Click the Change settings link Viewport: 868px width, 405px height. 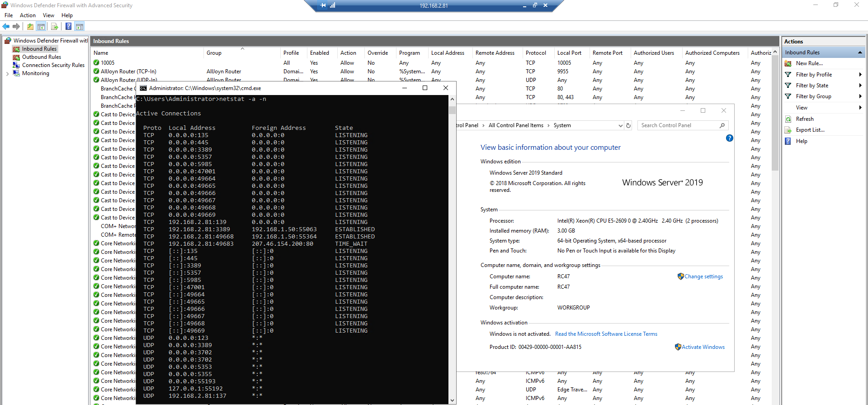[703, 276]
